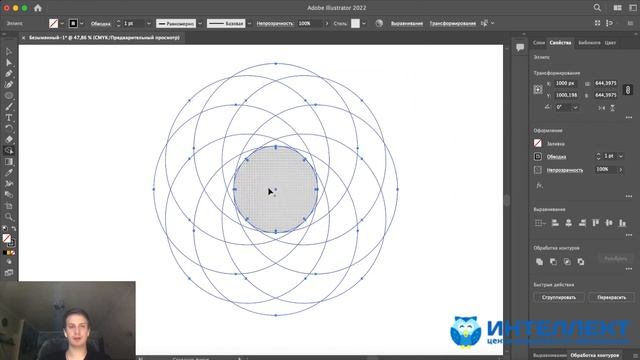Open the variable width profile dropdown
The height and width of the screenshot is (360, 640).
click(200, 24)
